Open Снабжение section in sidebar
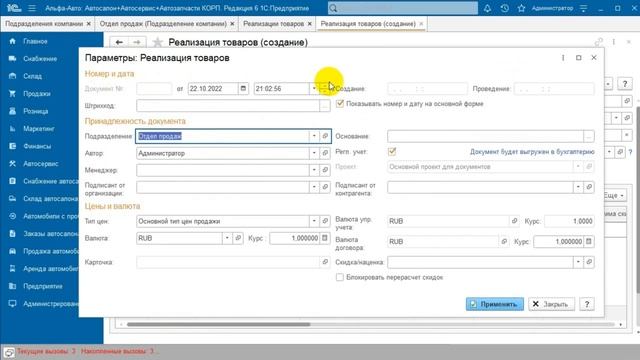The image size is (640, 360). click(40, 58)
